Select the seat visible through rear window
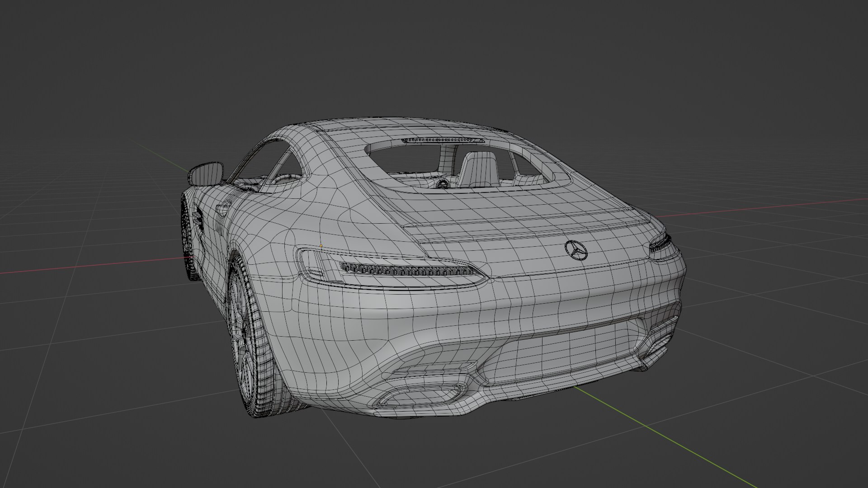868x488 pixels. tap(478, 169)
